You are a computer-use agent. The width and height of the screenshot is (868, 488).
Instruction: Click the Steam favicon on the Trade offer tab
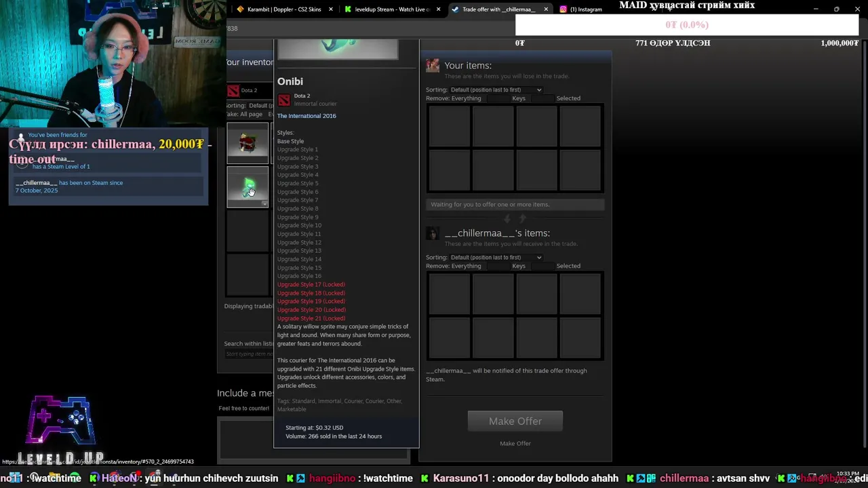(x=455, y=9)
